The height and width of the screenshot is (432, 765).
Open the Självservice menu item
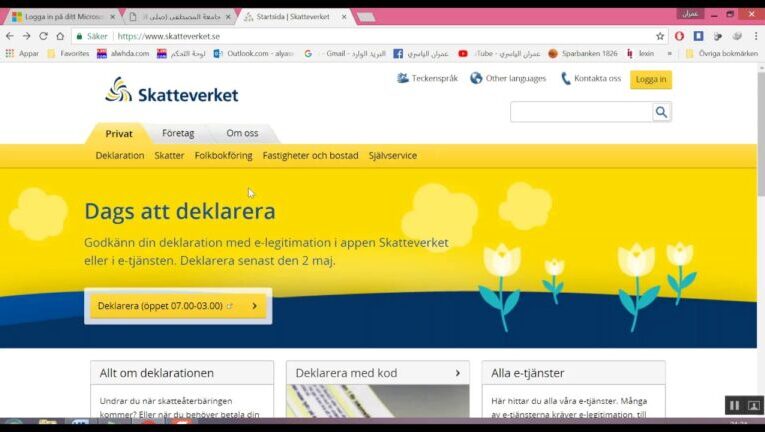(x=393, y=156)
